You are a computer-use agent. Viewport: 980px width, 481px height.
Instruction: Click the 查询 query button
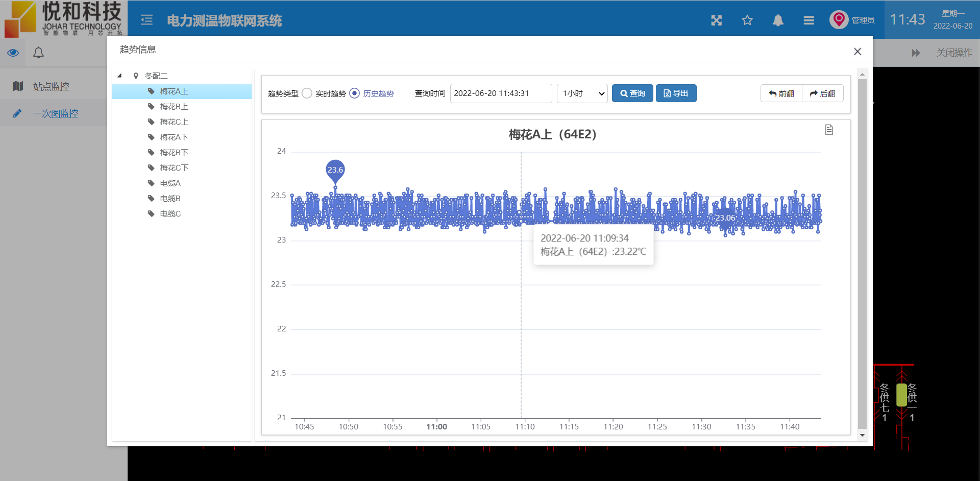pos(632,93)
